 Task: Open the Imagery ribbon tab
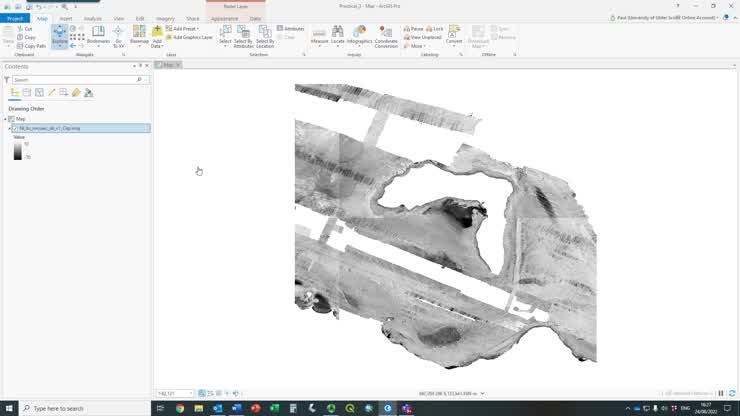click(165, 18)
